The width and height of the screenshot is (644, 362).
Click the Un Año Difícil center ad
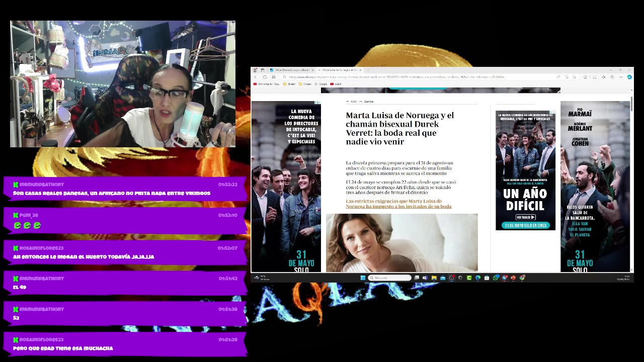click(x=525, y=170)
